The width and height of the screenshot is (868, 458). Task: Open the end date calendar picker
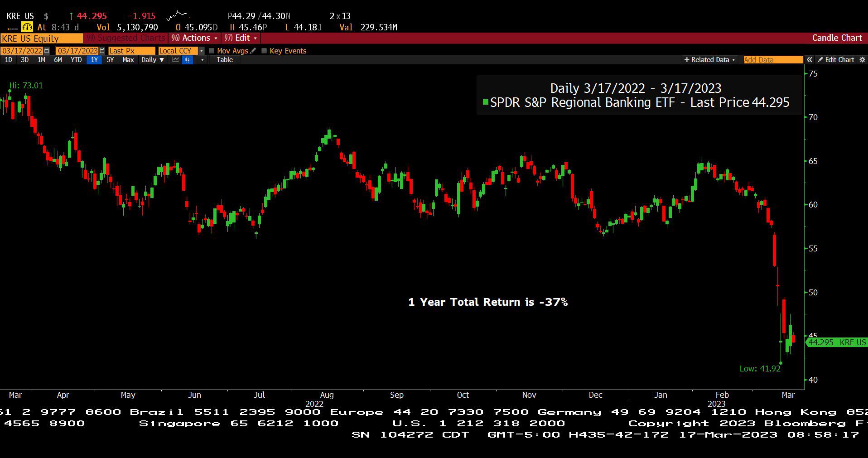tap(102, 51)
